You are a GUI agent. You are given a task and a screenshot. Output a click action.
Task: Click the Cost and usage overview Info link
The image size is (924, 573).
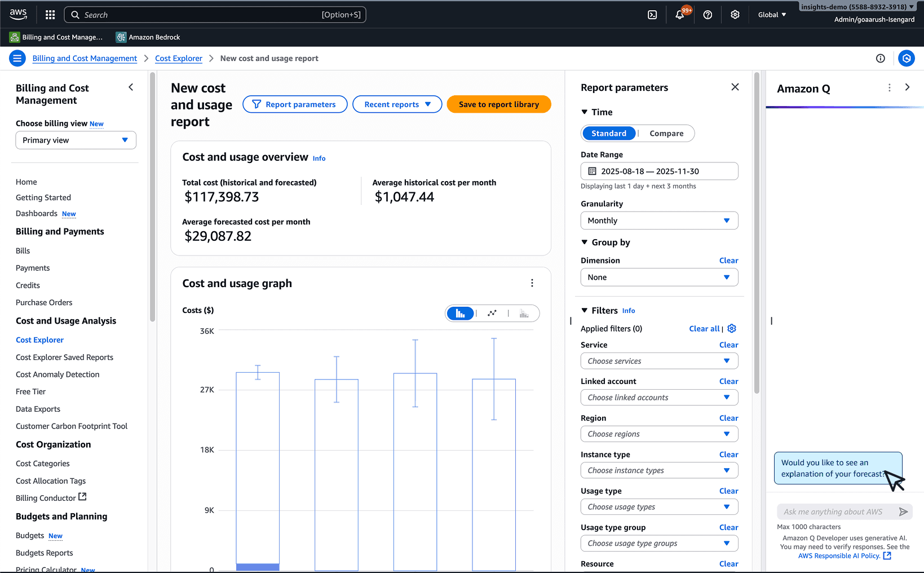[319, 158]
